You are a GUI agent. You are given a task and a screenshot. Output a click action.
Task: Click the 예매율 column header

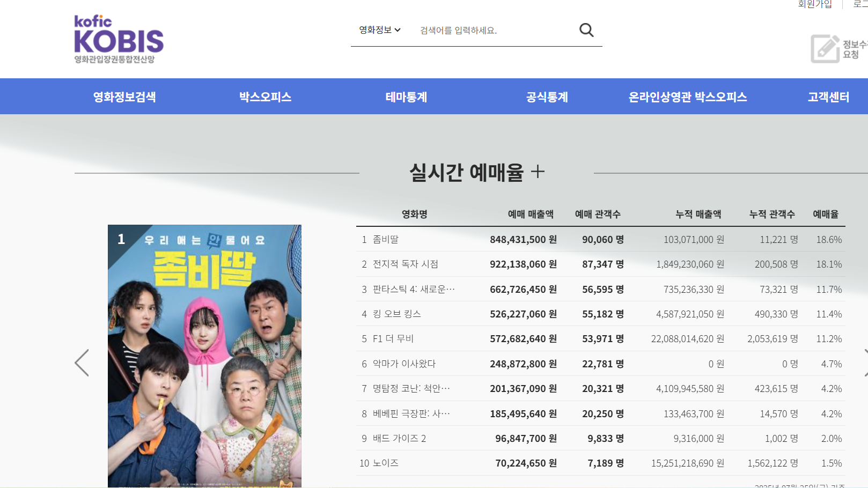click(x=826, y=214)
